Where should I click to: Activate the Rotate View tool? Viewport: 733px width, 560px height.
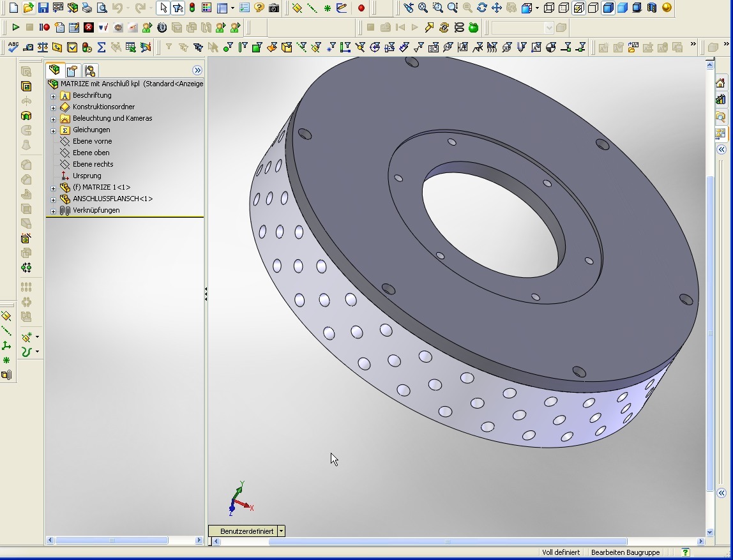point(482,8)
